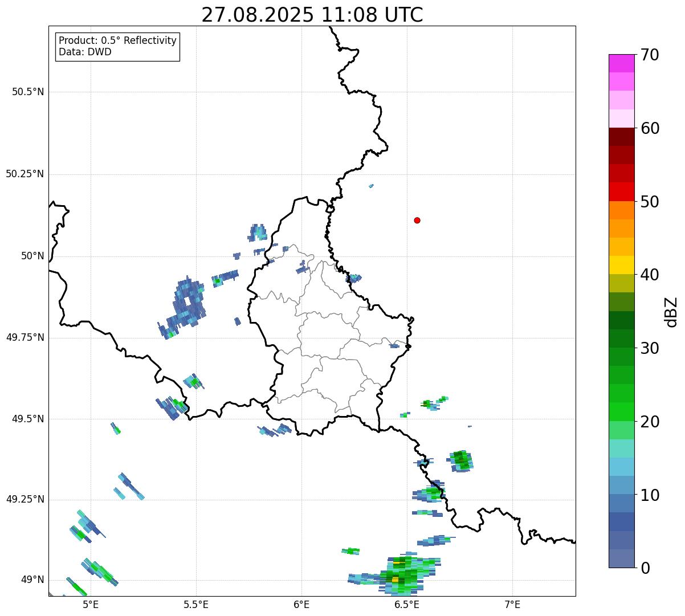Image resolution: width=685 pixels, height=616 pixels.
Task: Click the colorbar tick label '60'
Action: click(650, 128)
